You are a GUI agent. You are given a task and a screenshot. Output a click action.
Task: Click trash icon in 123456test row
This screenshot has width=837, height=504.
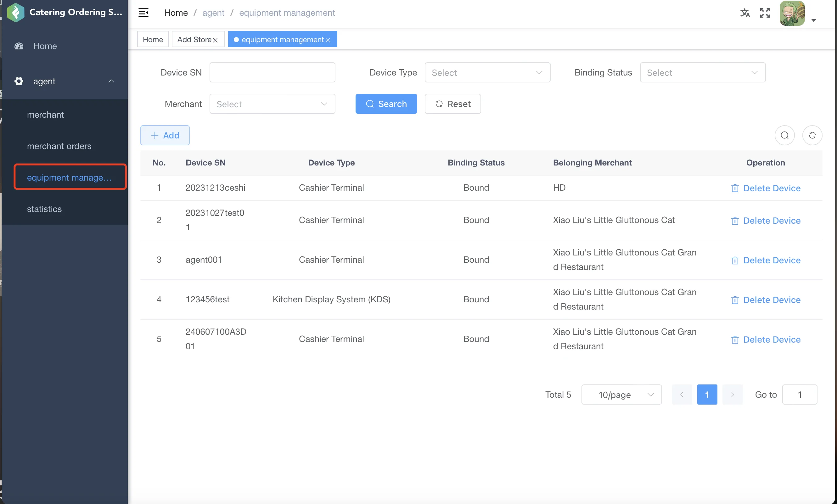click(735, 300)
